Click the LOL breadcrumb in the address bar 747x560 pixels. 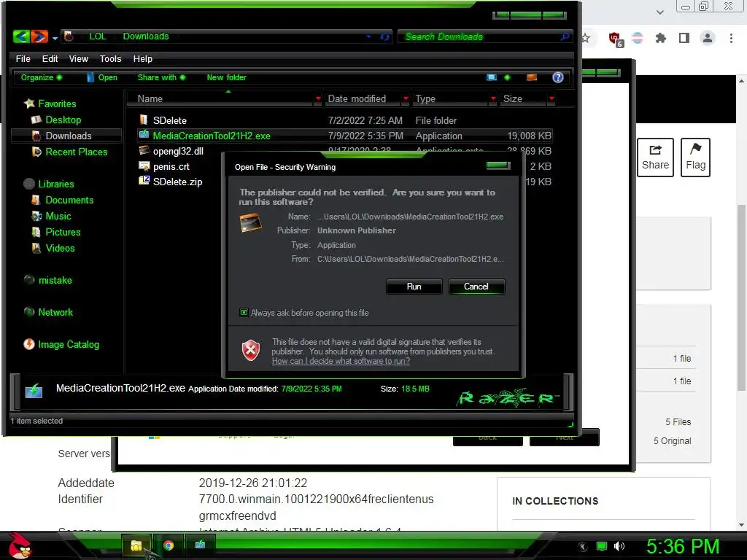(x=98, y=36)
